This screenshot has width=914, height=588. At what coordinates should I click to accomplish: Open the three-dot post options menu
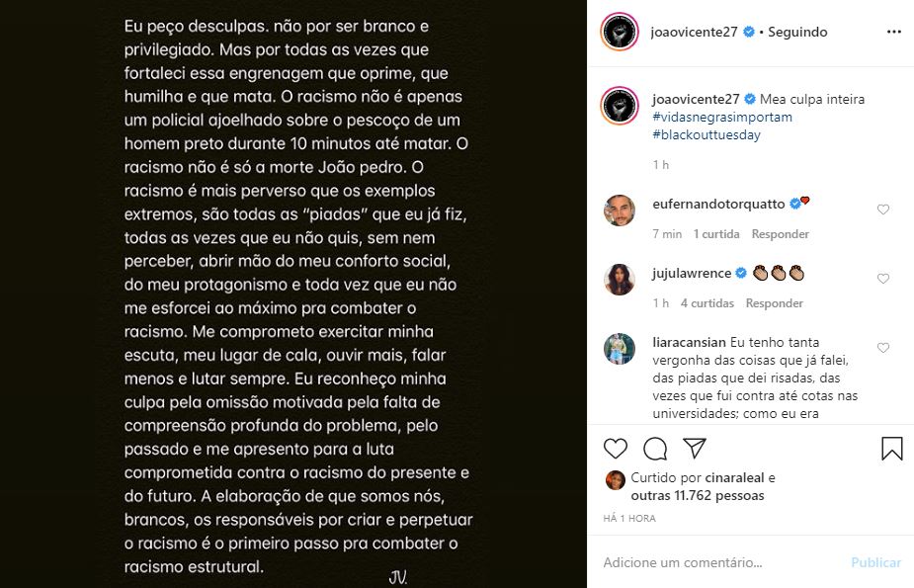894,32
